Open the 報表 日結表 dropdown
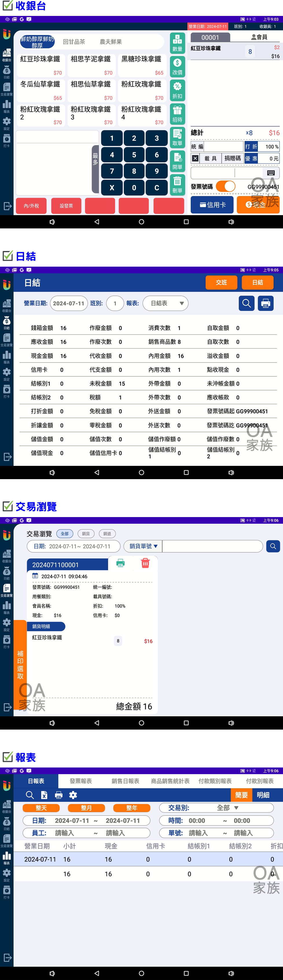This screenshot has height=980, width=283. coord(166,303)
